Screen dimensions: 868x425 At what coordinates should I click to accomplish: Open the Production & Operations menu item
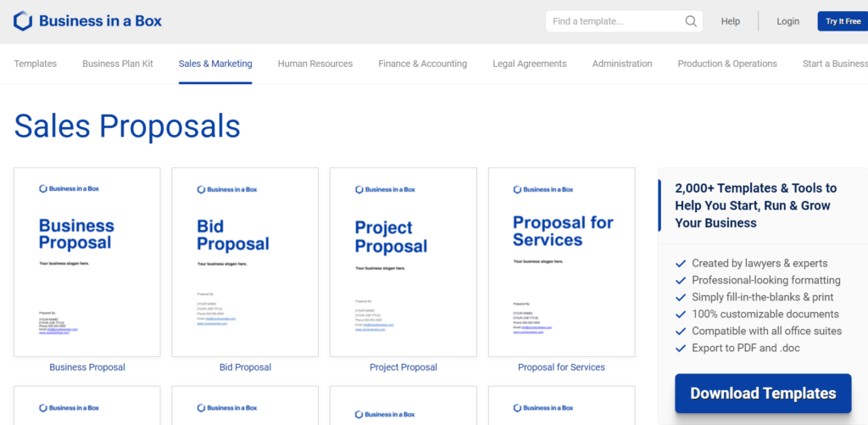click(727, 64)
